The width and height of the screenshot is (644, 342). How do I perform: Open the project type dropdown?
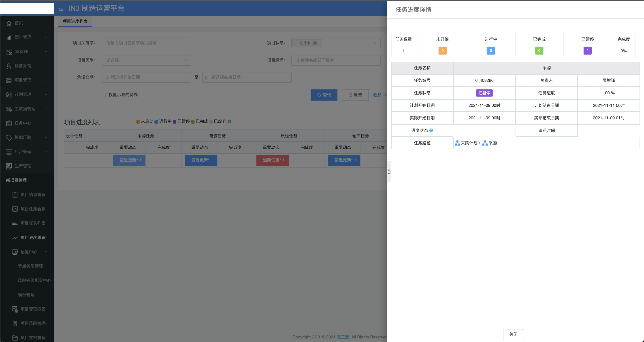click(x=146, y=60)
